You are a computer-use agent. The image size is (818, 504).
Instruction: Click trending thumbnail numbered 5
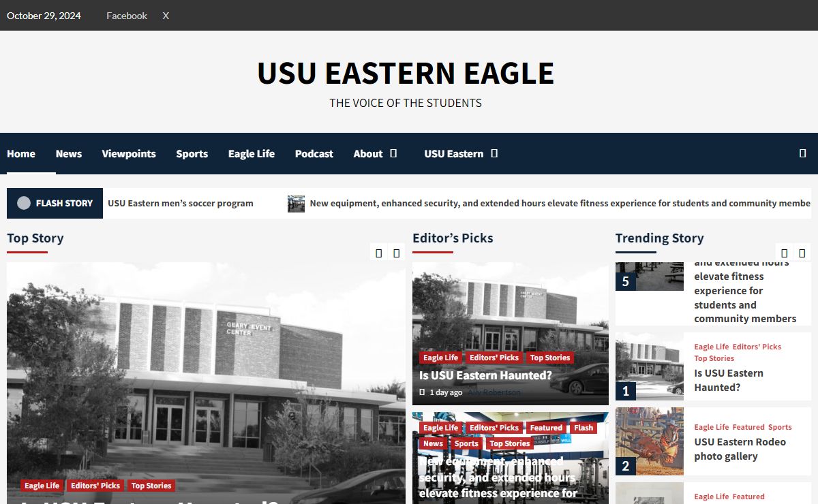click(x=650, y=277)
